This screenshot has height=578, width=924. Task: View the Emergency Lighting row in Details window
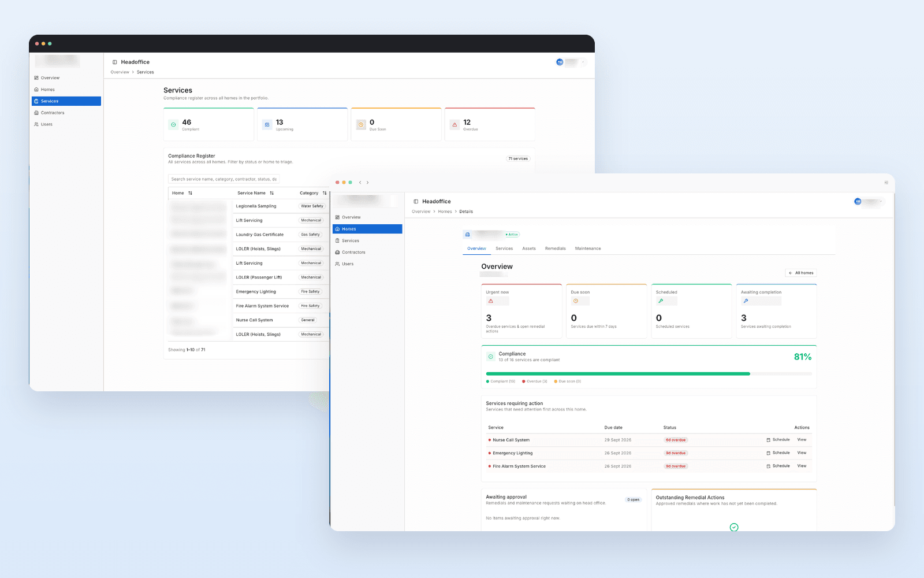[x=802, y=453]
